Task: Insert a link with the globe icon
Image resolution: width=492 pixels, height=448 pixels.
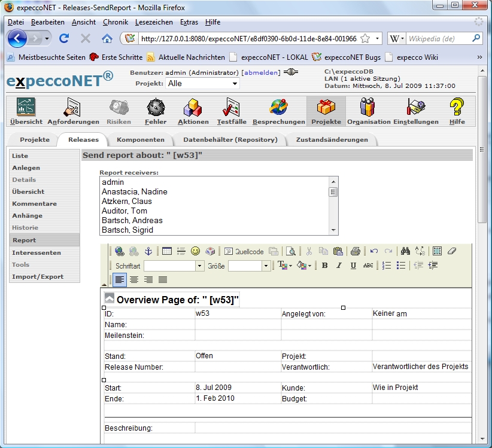Action: tap(120, 251)
